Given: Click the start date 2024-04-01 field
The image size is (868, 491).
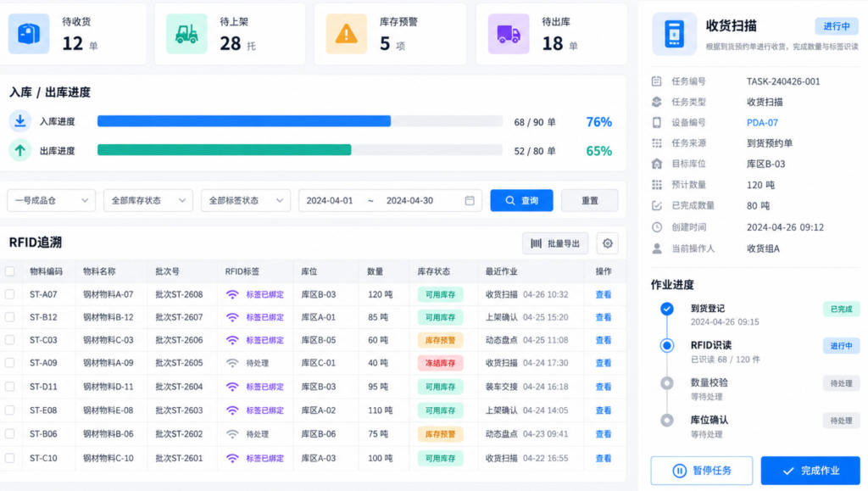Looking at the screenshot, I should 330,200.
